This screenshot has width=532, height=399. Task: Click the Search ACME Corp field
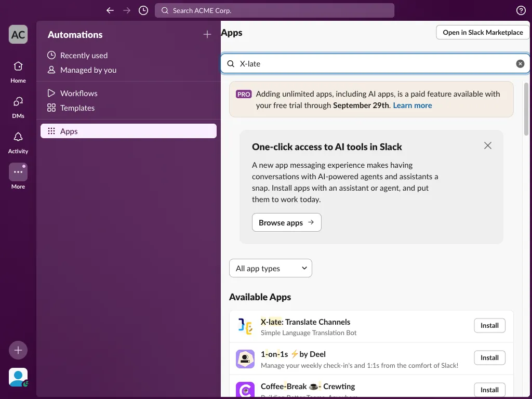point(274,10)
